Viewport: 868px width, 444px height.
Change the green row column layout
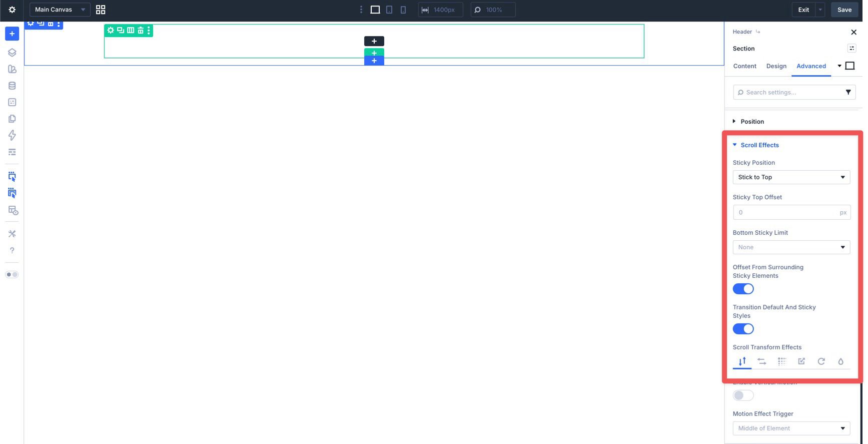coord(131,31)
